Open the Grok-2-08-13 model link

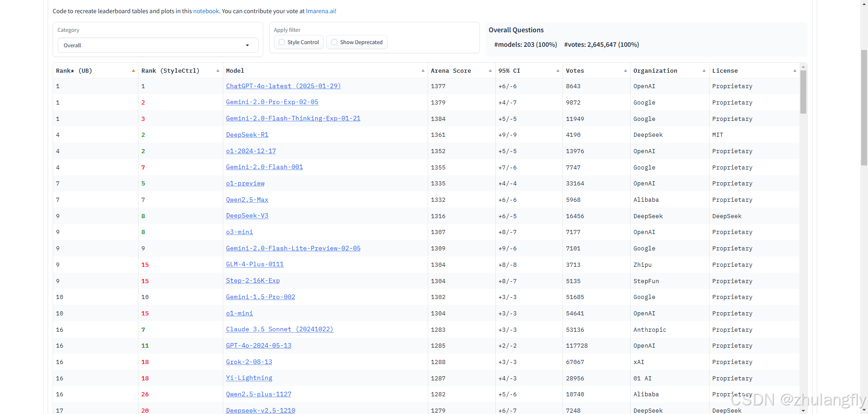249,362
